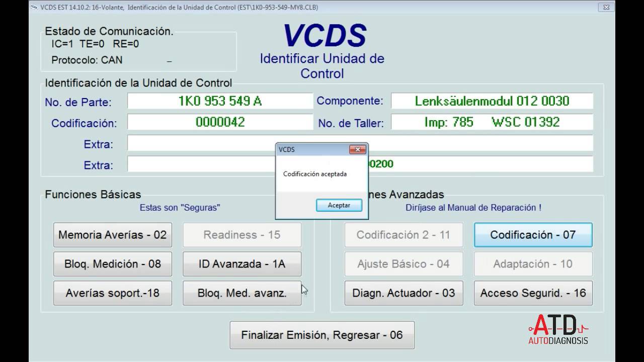Image resolution: width=644 pixels, height=362 pixels.
Task: Click the IC=1 TE=0 RE=0 status text
Action: [x=95, y=44]
